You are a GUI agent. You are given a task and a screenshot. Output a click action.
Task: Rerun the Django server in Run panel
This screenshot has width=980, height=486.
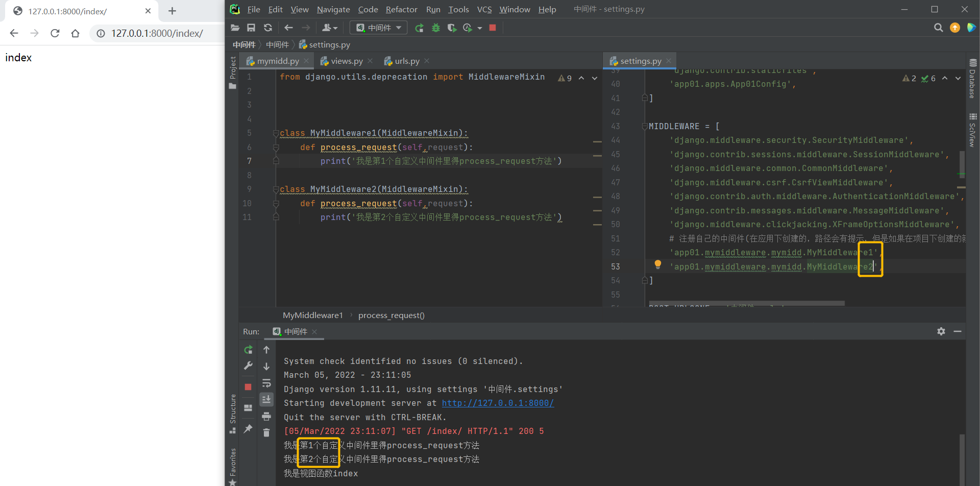[x=248, y=350]
